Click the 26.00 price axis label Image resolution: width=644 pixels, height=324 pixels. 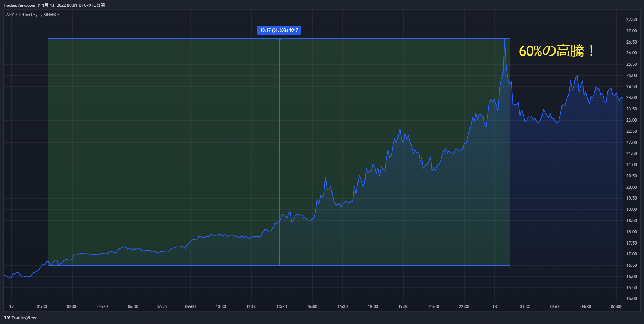pyautogui.click(x=631, y=53)
